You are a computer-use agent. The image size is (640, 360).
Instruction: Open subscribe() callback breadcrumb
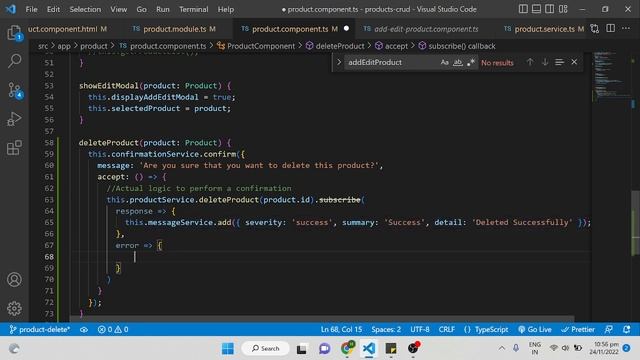pos(457,46)
